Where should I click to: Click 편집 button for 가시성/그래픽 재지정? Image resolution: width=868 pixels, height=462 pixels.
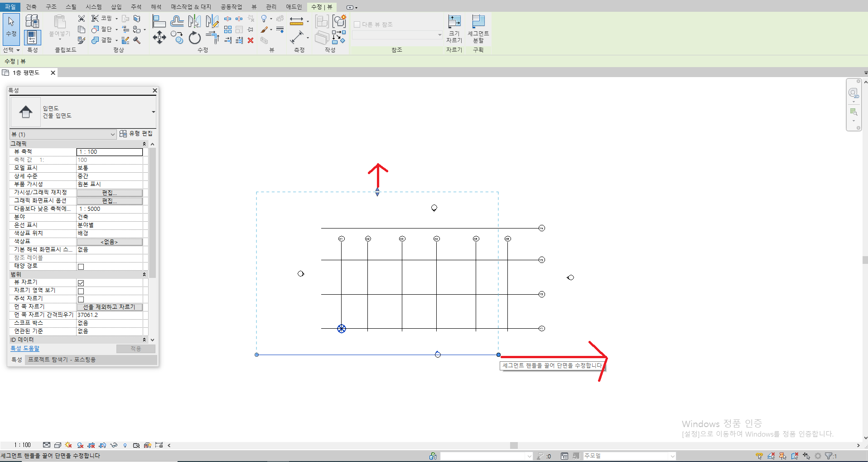tap(110, 193)
